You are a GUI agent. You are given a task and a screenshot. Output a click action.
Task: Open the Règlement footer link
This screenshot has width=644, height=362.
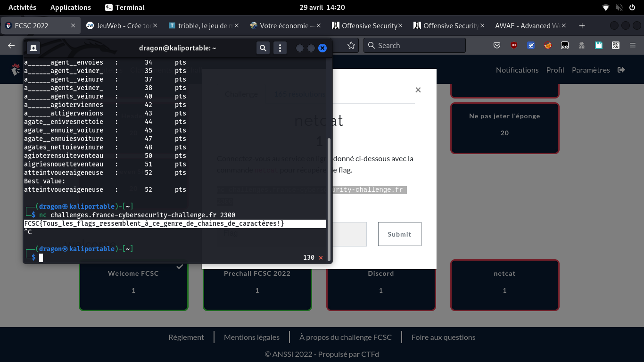pos(186,337)
